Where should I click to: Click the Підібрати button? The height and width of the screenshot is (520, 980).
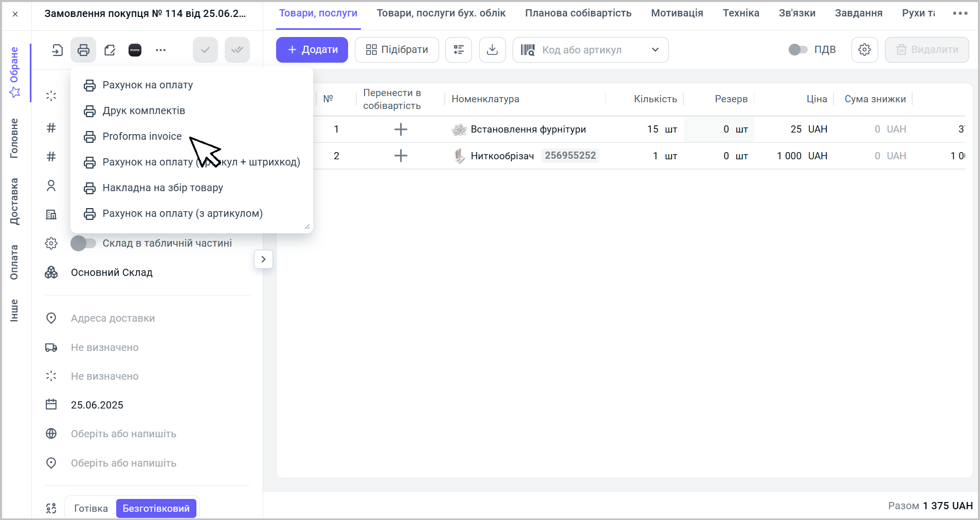pyautogui.click(x=396, y=50)
